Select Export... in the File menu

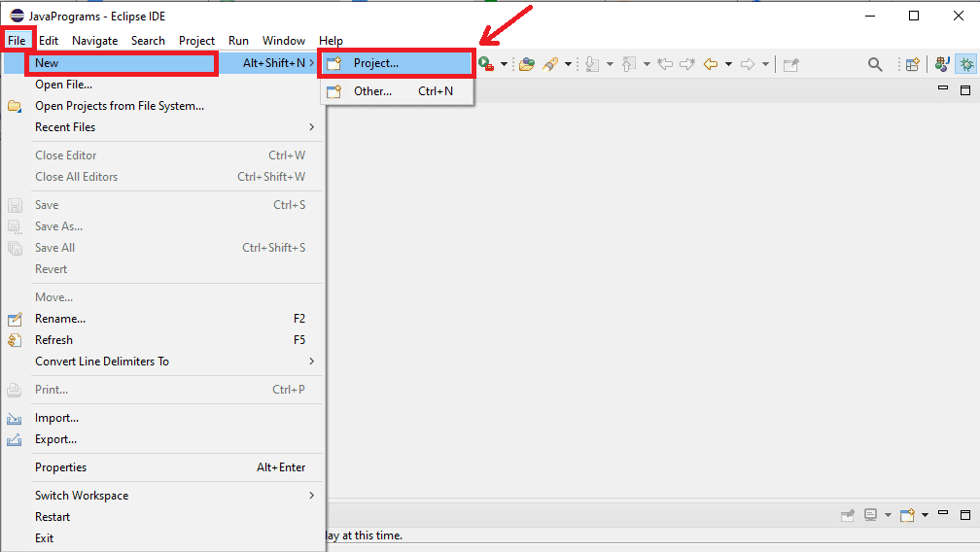point(163,439)
